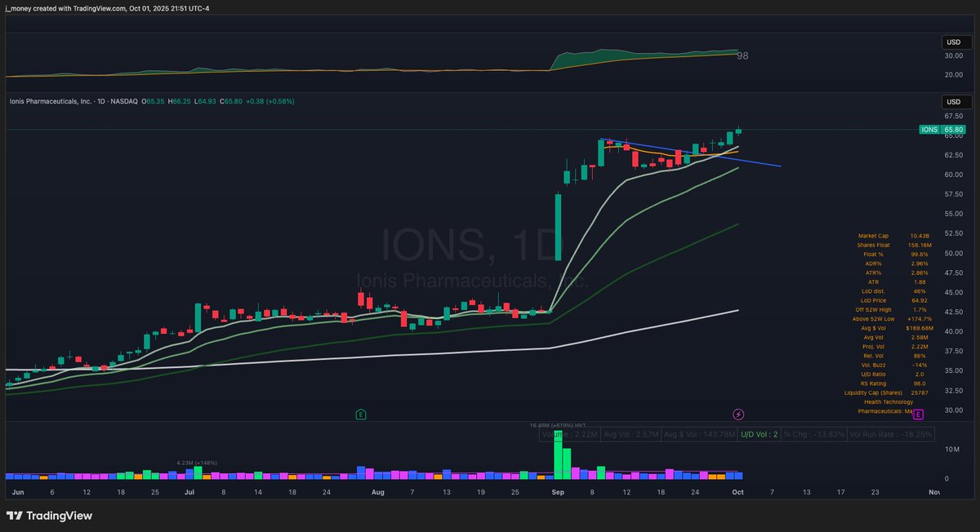Screen dimensions: 980x532
Task: Click the 50.00 price axis label
Action: [953, 253]
